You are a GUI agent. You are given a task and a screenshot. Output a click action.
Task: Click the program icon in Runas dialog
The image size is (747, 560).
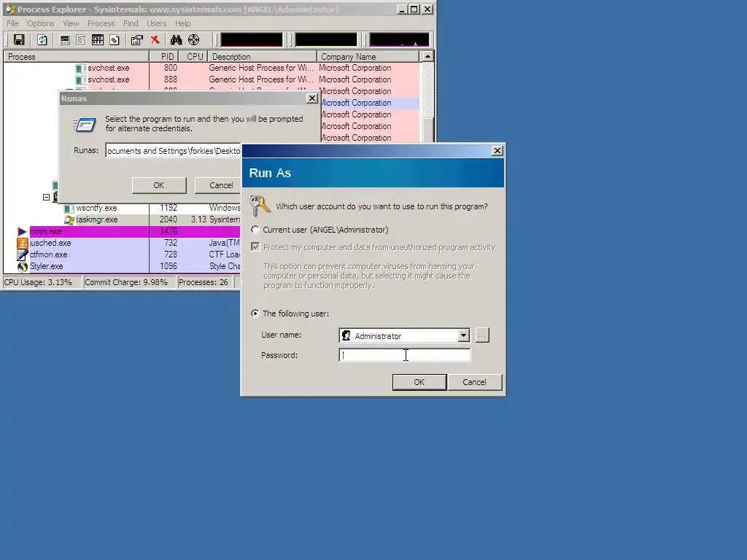point(85,125)
